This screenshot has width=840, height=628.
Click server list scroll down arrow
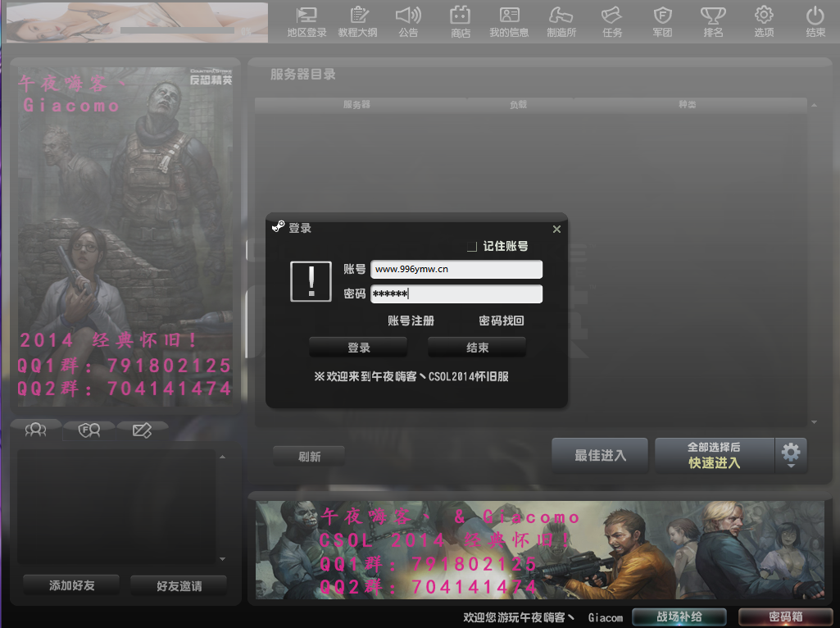pyautogui.click(x=814, y=422)
